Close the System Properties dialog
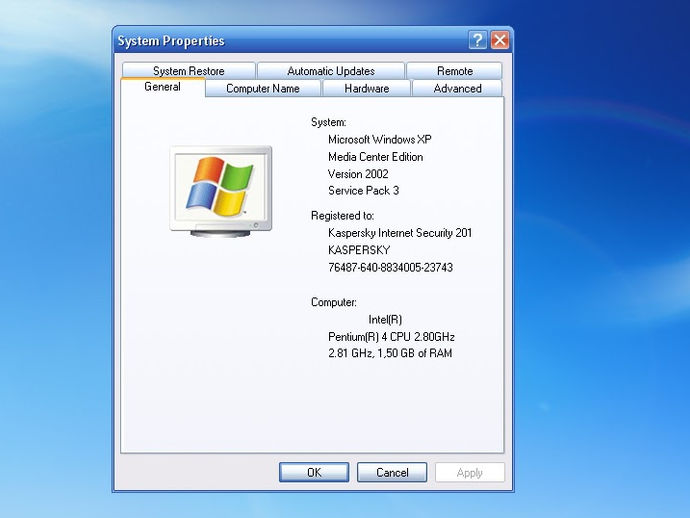This screenshot has height=518, width=690. coord(500,40)
